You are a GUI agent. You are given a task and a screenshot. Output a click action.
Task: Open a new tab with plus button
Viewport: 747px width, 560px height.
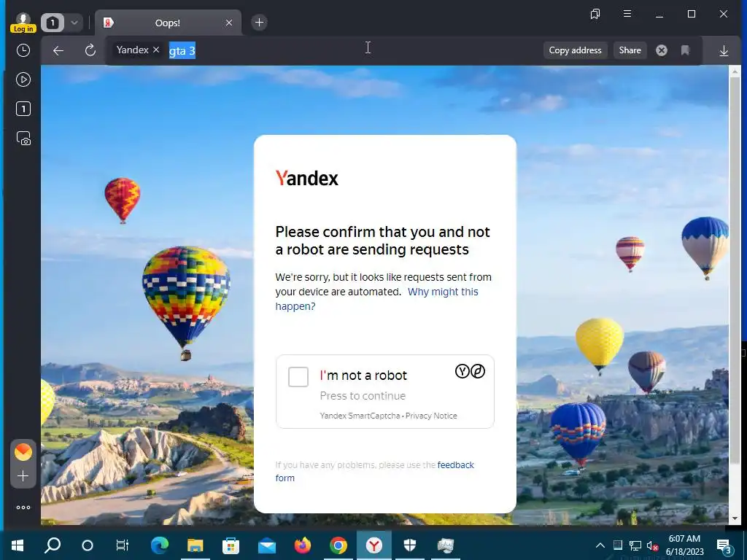point(259,23)
